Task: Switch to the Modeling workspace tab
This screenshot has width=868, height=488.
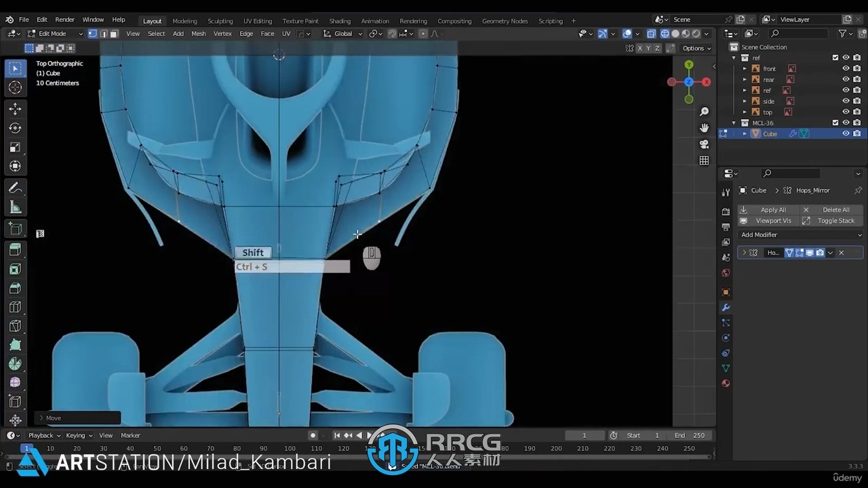Action: (184, 20)
